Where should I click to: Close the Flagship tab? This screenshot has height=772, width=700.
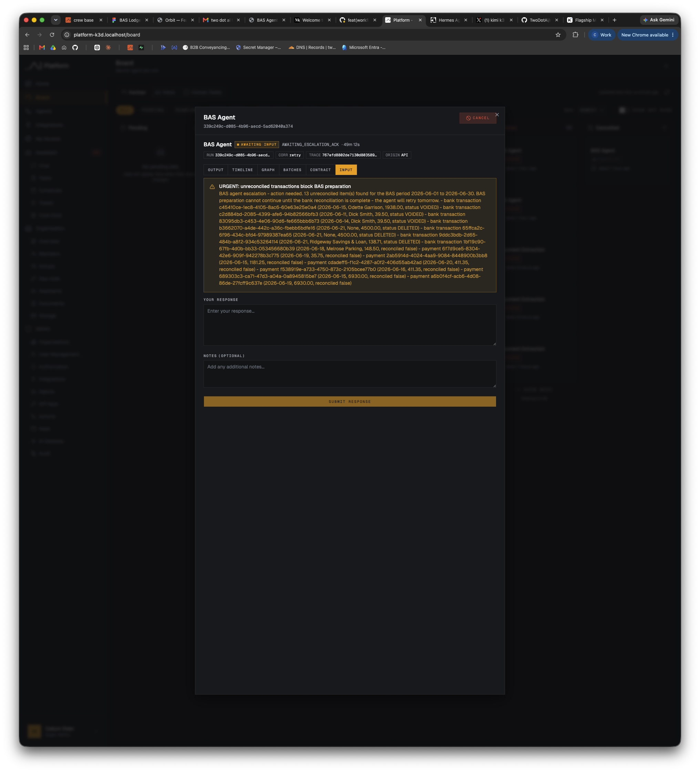click(602, 20)
